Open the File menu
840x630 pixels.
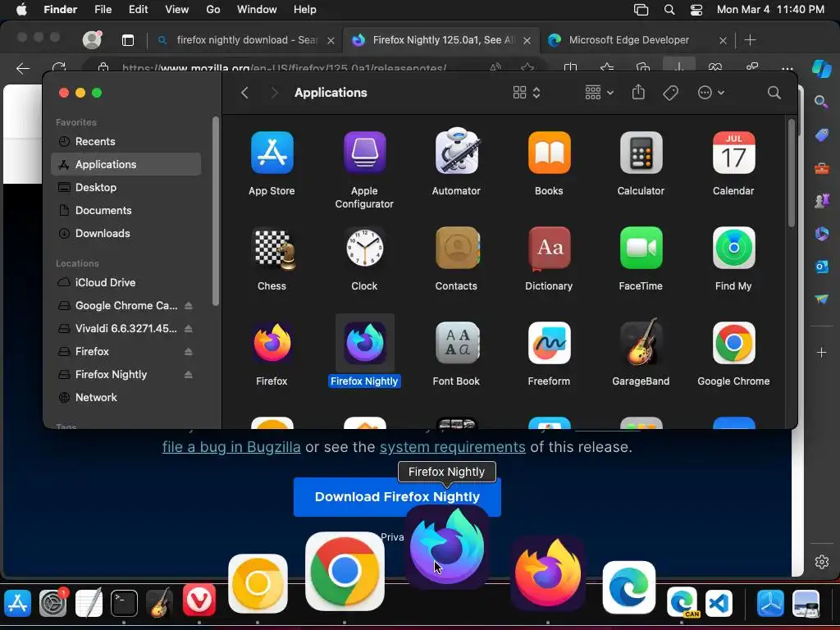click(x=103, y=10)
